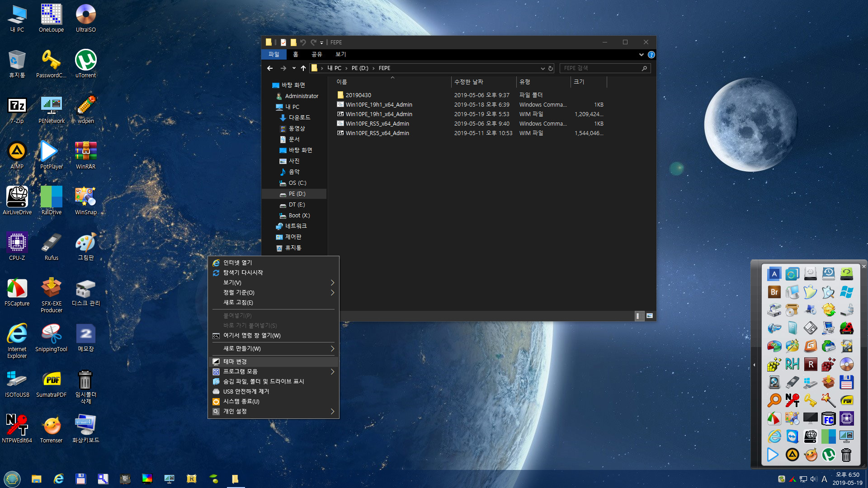The height and width of the screenshot is (488, 868).
Task: Choose USB 안전하게 제거 menu entry
Action: pyautogui.click(x=274, y=391)
